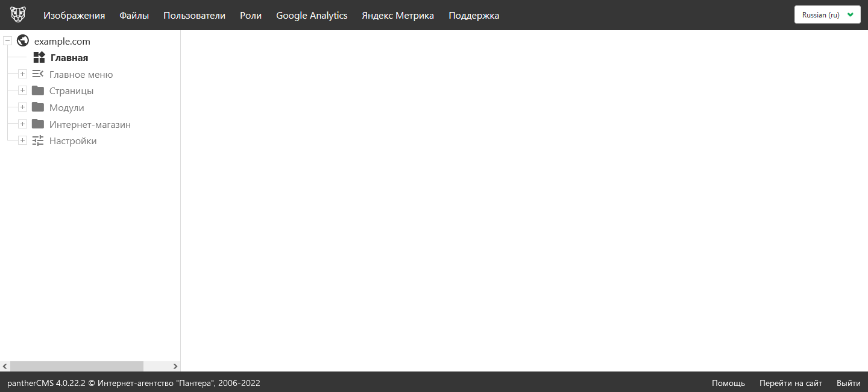Click the panther logo icon
868x392 pixels.
18,14
